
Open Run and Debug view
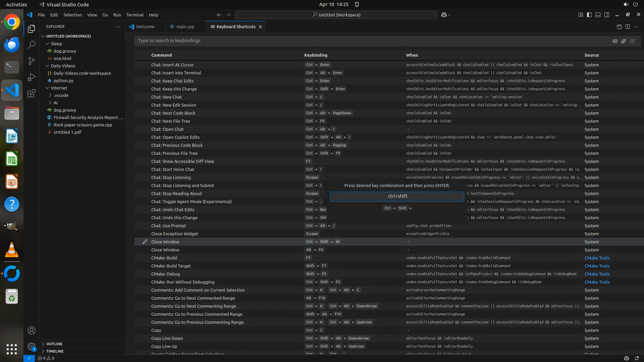click(31, 77)
